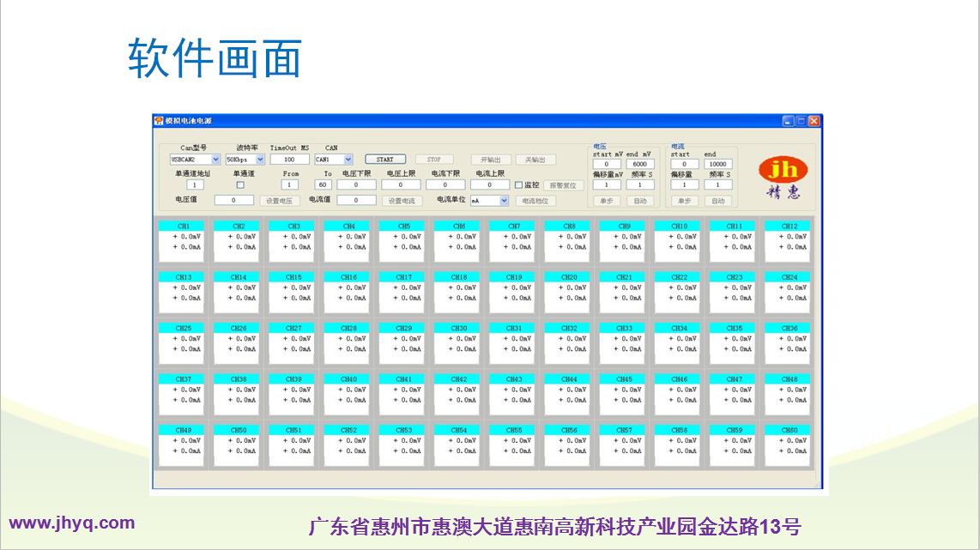
Task: Open the CAN dropdown showing CAN1
Action: pyautogui.click(x=348, y=160)
